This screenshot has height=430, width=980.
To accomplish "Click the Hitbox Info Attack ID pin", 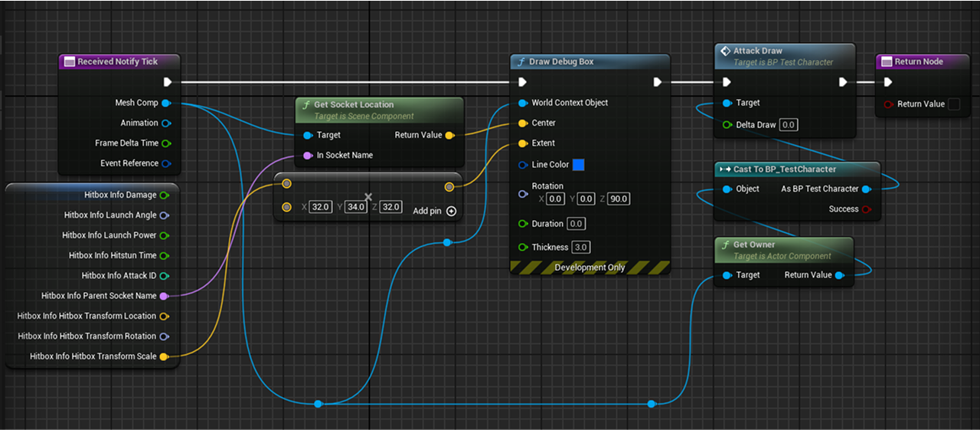I will (165, 276).
